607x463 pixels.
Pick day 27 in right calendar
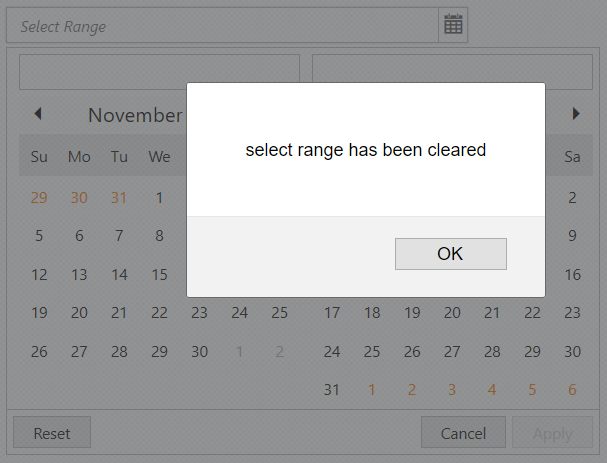coord(452,351)
